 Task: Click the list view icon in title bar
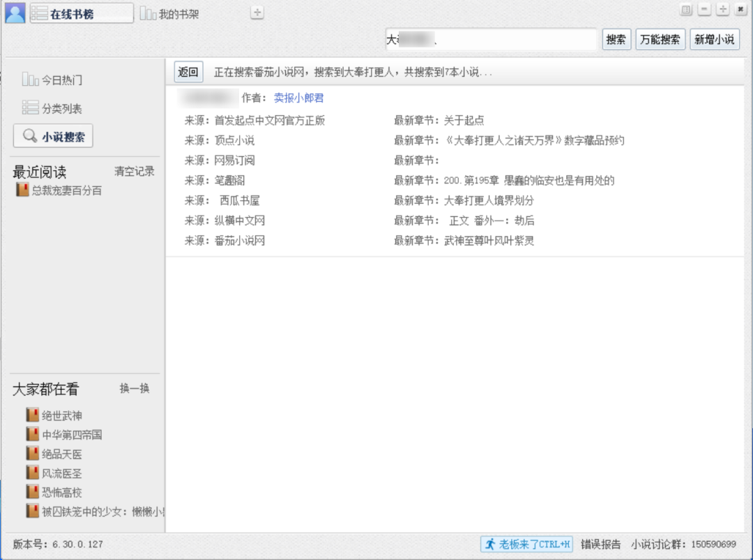point(686,9)
